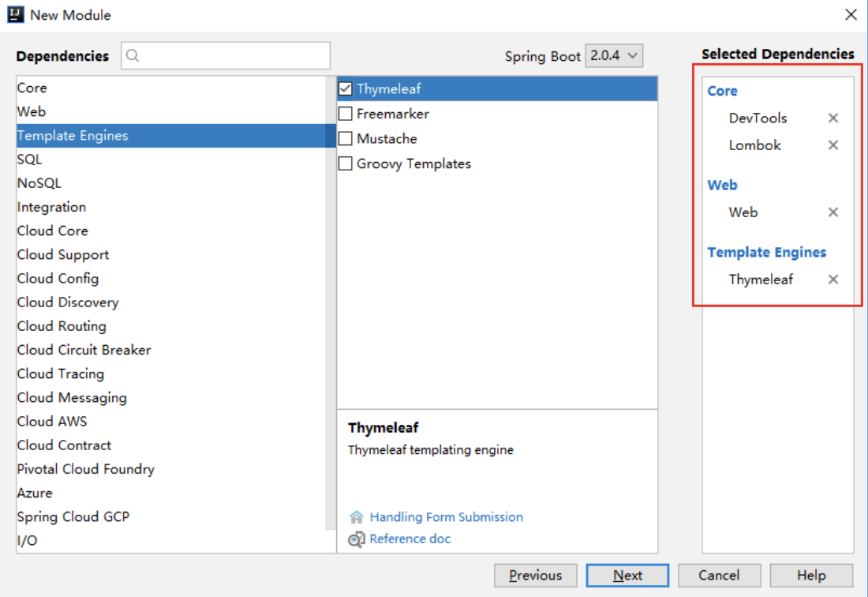The height and width of the screenshot is (597, 868).
Task: Select the Cloud Contract category
Action: point(171,445)
